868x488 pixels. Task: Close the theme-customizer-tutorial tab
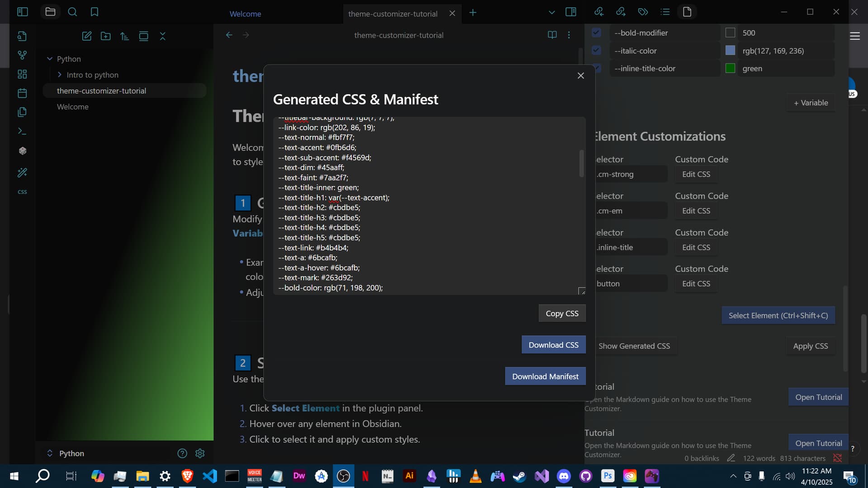(x=452, y=14)
